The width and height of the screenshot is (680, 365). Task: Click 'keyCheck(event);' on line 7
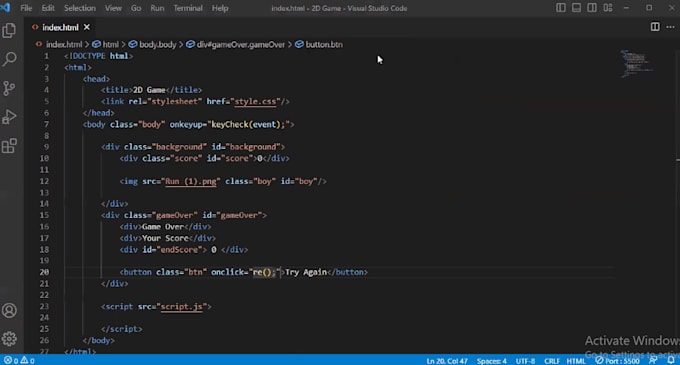tap(248, 124)
